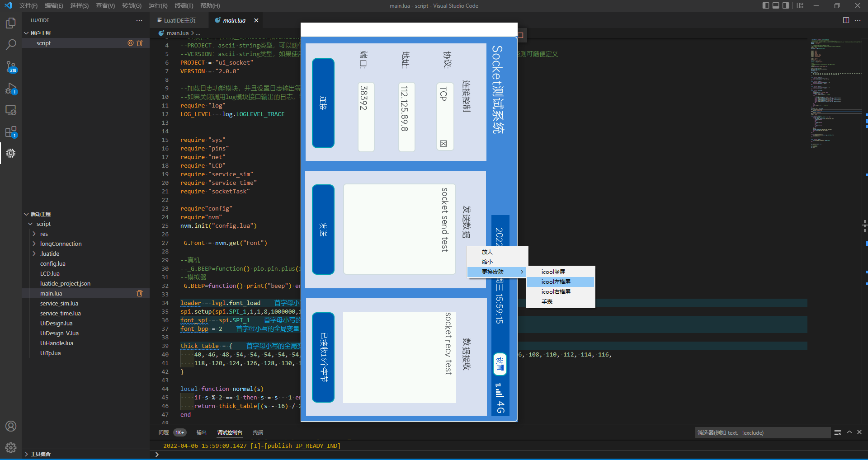Open the debug console view menu icon
This screenshot has height=460, width=868.
pos(838,432)
